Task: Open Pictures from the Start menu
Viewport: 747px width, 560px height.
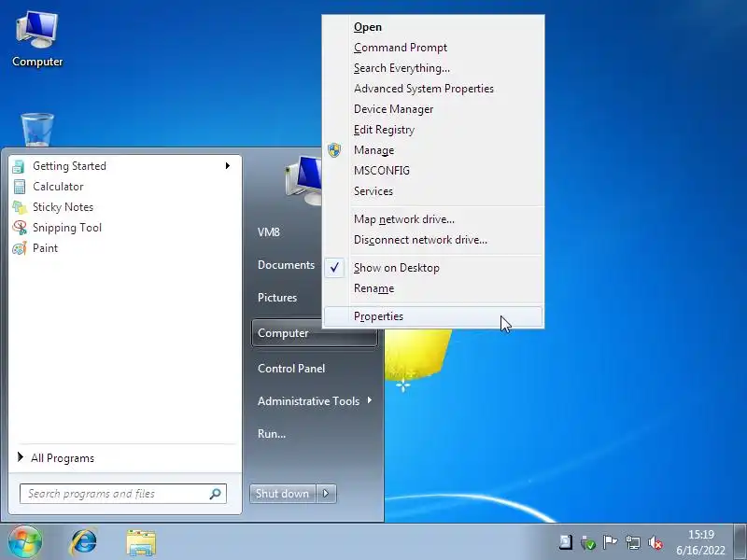Action: tap(277, 297)
